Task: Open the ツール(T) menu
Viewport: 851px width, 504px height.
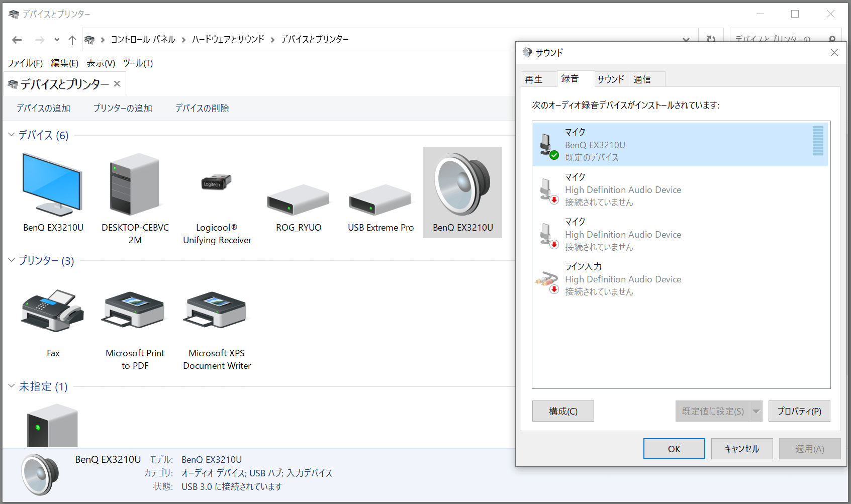Action: (138, 63)
